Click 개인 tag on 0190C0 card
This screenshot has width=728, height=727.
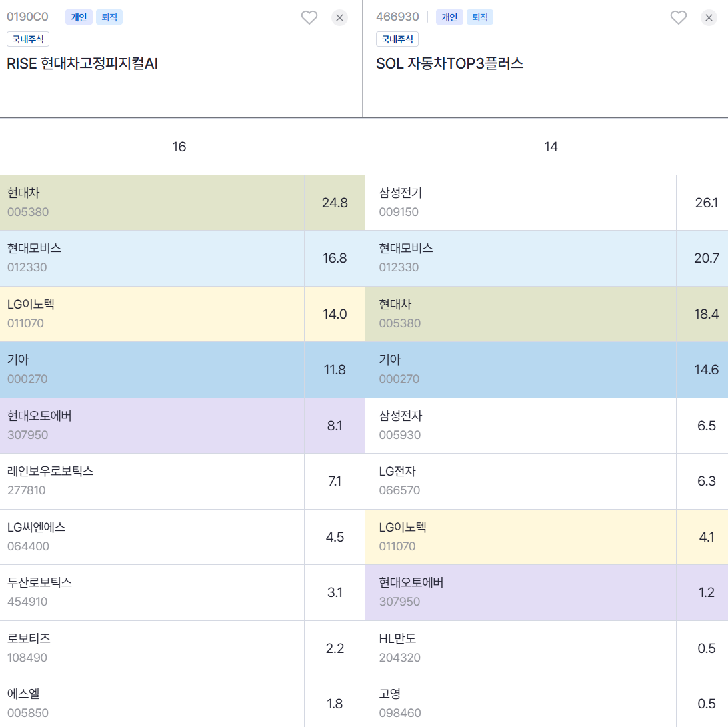(79, 17)
